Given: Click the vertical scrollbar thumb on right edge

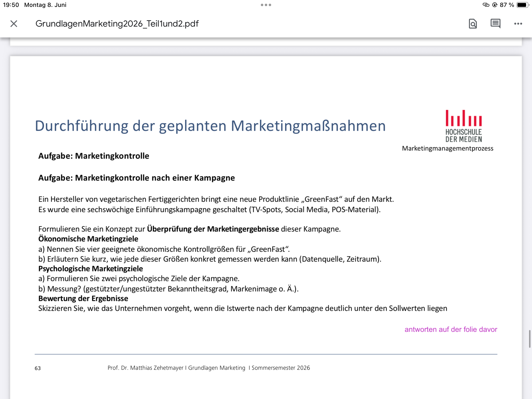Looking at the screenshot, I should (x=530, y=339).
